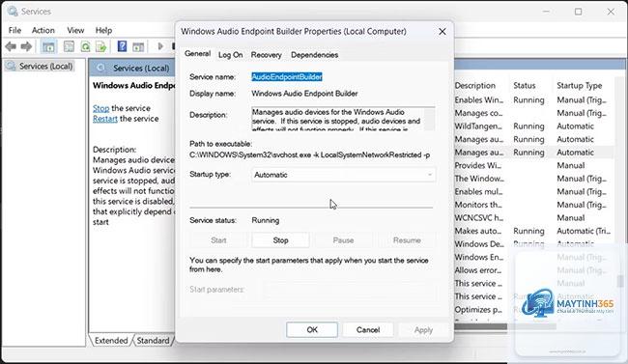Click the Start Service play icon in toolbar

[160, 46]
